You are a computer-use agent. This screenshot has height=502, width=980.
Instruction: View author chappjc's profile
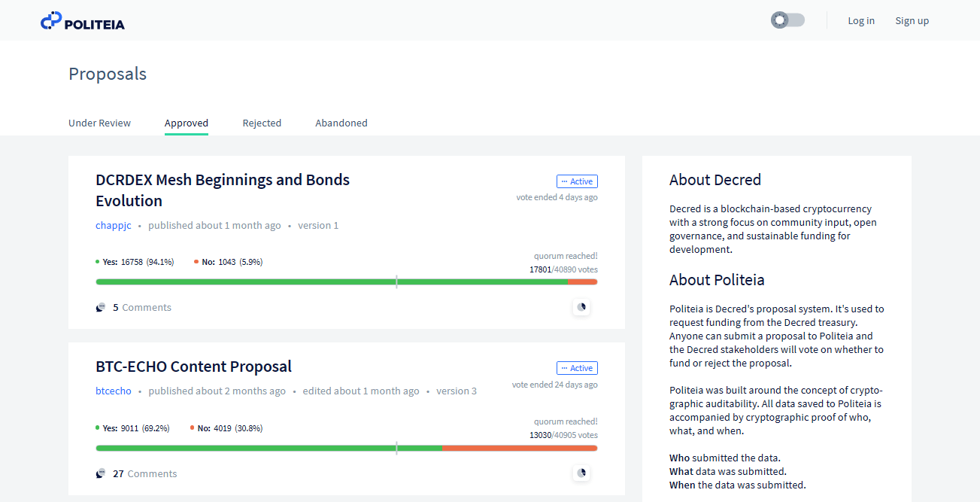tap(114, 225)
